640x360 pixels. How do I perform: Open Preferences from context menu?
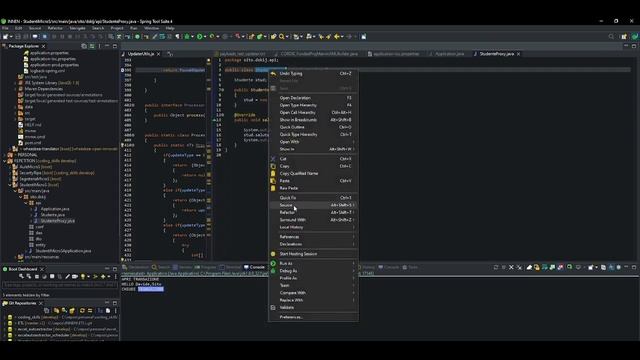[x=313, y=317]
